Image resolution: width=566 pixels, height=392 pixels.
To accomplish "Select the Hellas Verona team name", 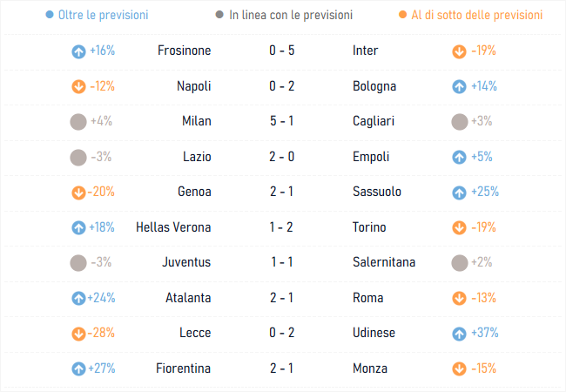I will point(173,227).
